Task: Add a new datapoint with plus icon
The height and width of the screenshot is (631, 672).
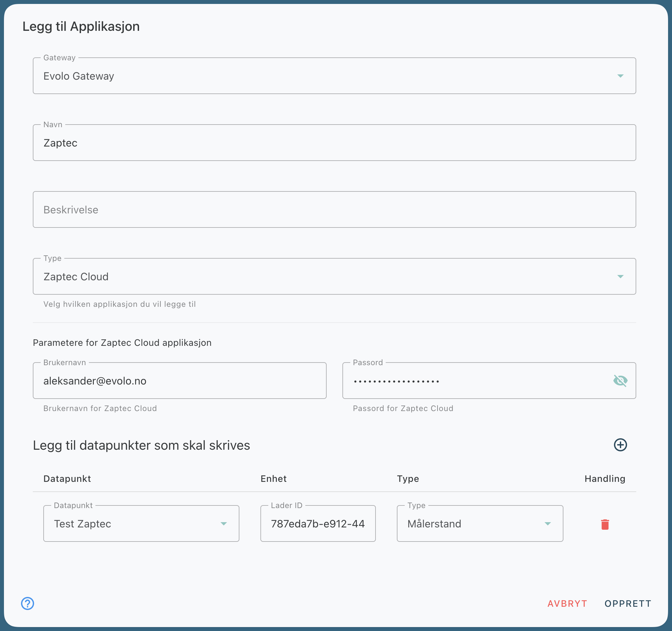Action: [620, 445]
